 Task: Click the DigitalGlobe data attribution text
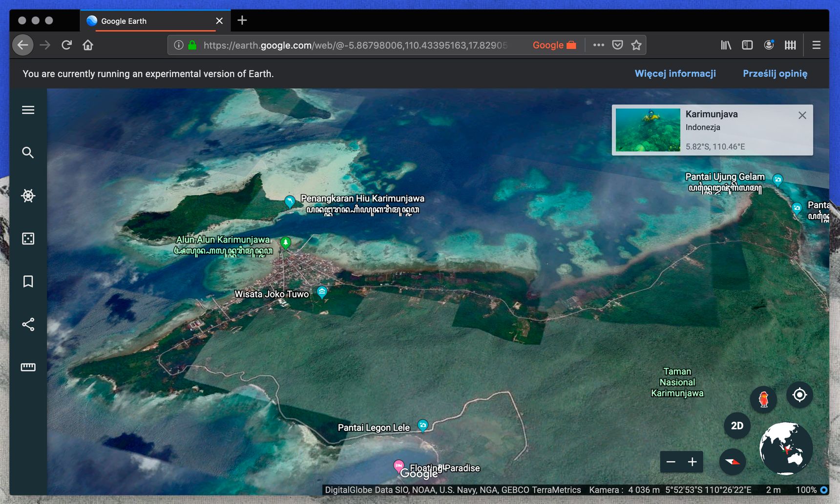pyautogui.click(x=453, y=490)
